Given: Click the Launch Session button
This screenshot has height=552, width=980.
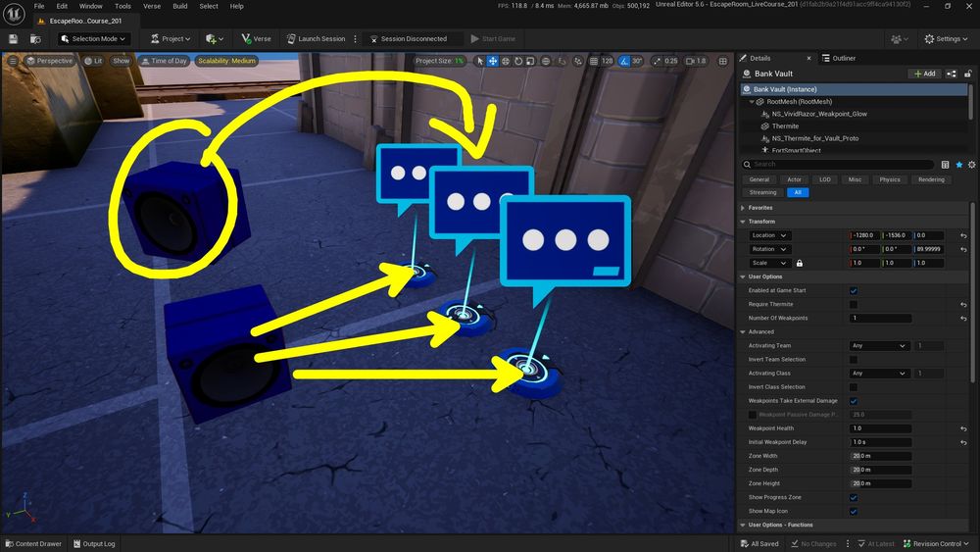Looking at the screenshot, I should pos(316,39).
